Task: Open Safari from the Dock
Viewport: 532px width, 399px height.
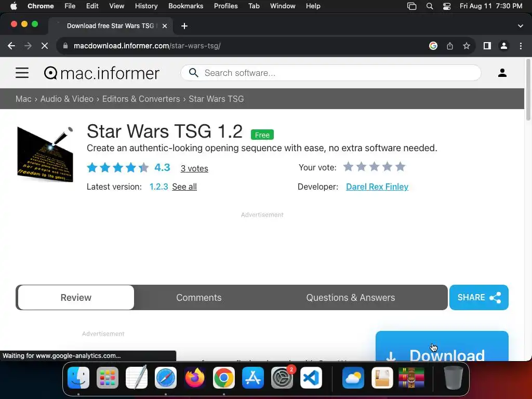Action: point(166,378)
